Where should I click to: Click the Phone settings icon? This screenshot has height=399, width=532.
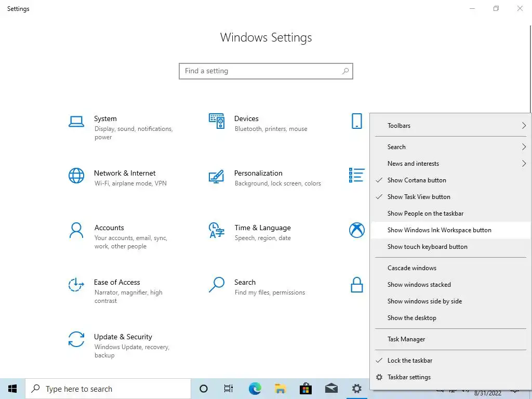[356, 121]
